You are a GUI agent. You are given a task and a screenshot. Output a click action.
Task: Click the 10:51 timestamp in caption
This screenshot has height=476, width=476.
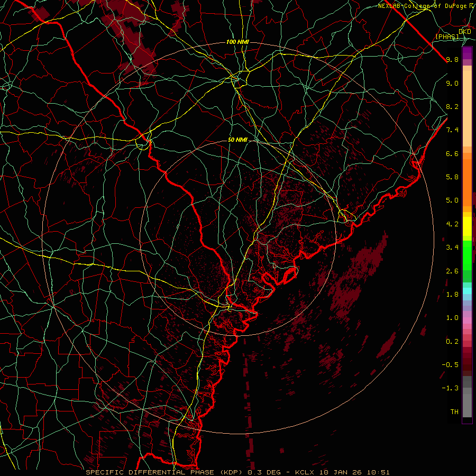[x=378, y=472]
